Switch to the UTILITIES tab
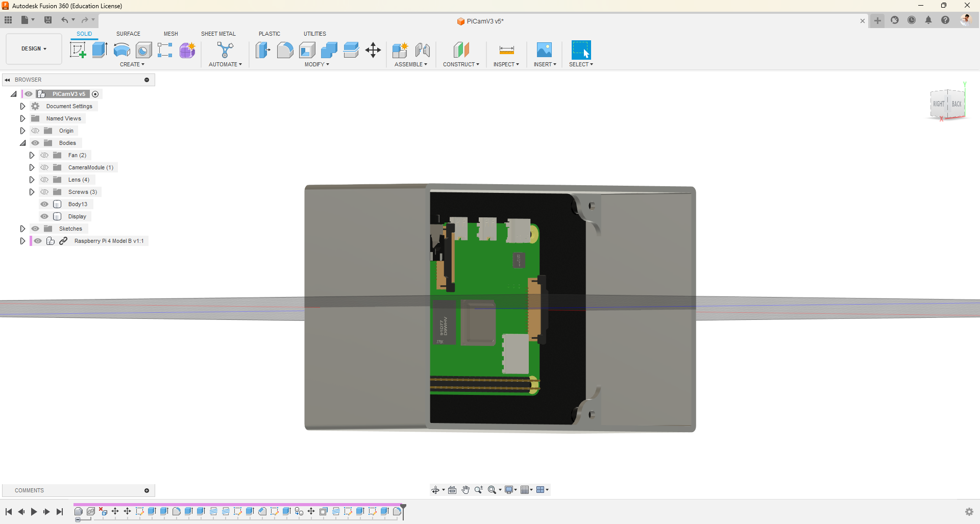 [x=315, y=34]
